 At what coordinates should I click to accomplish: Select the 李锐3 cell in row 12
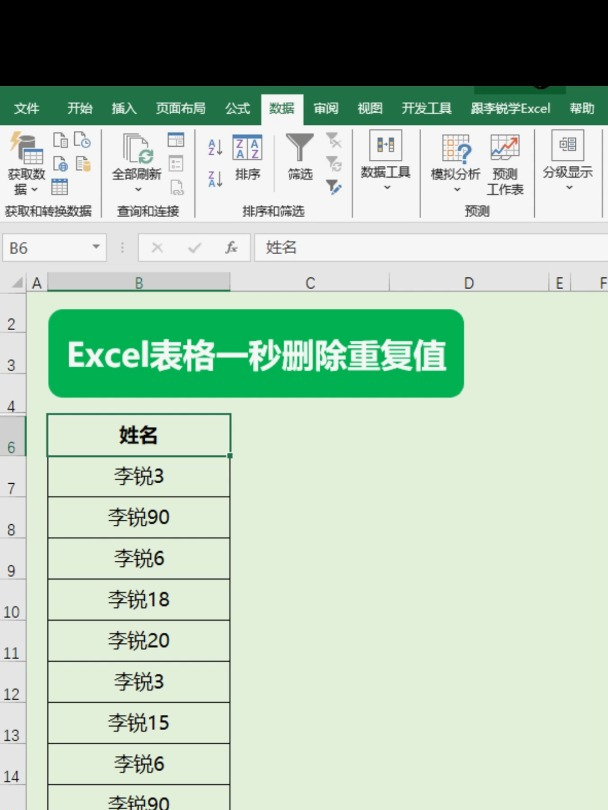click(138, 682)
